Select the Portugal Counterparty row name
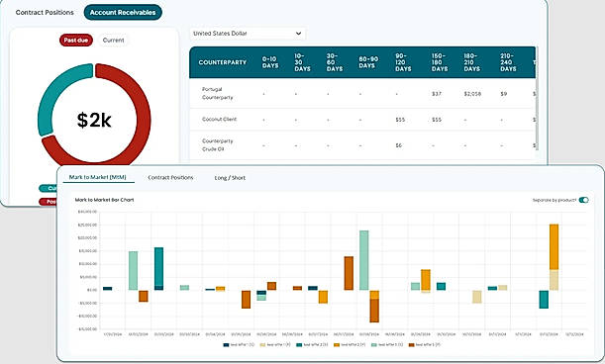 217,93
